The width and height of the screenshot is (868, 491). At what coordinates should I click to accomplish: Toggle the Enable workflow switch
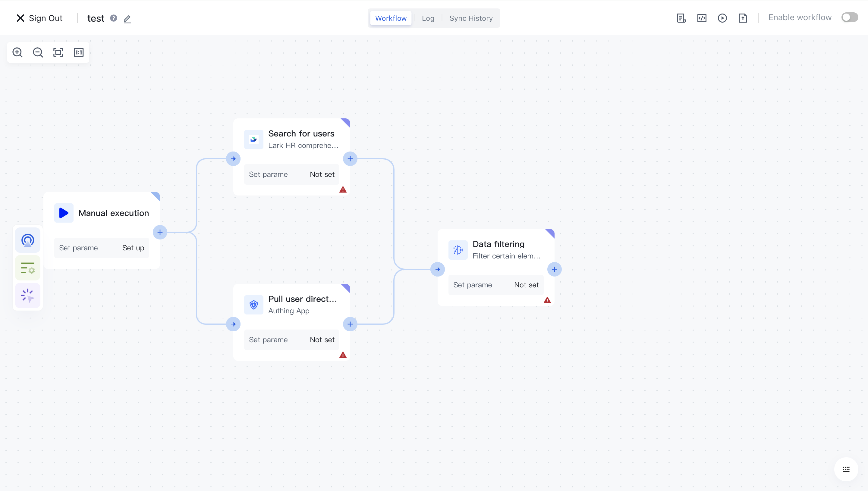pos(849,17)
